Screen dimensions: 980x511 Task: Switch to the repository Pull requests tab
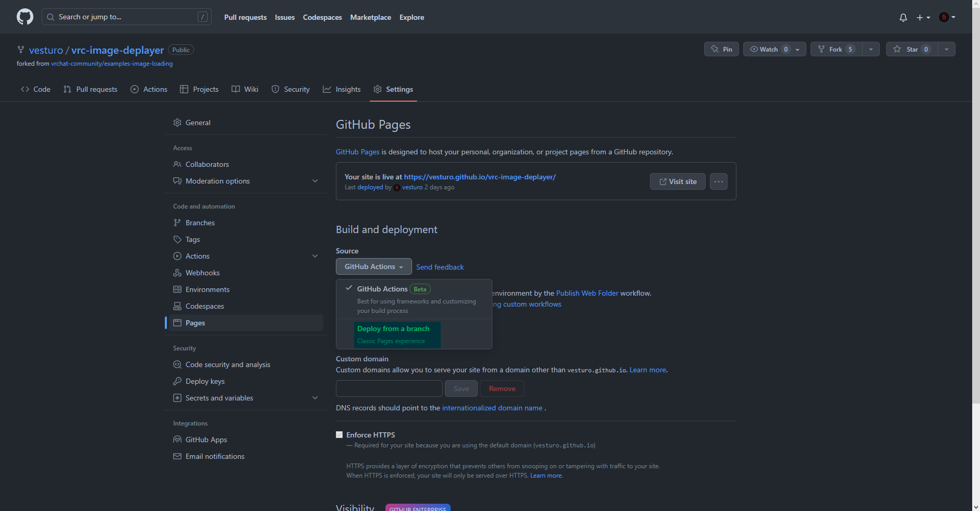pyautogui.click(x=90, y=89)
